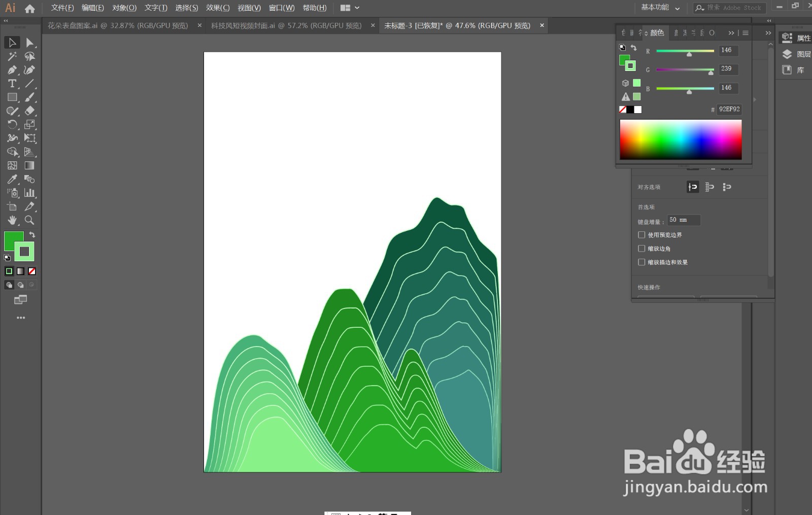Screen dimensions: 812x515
Task: Enable Draw Behind mode
Action: (x=20, y=285)
